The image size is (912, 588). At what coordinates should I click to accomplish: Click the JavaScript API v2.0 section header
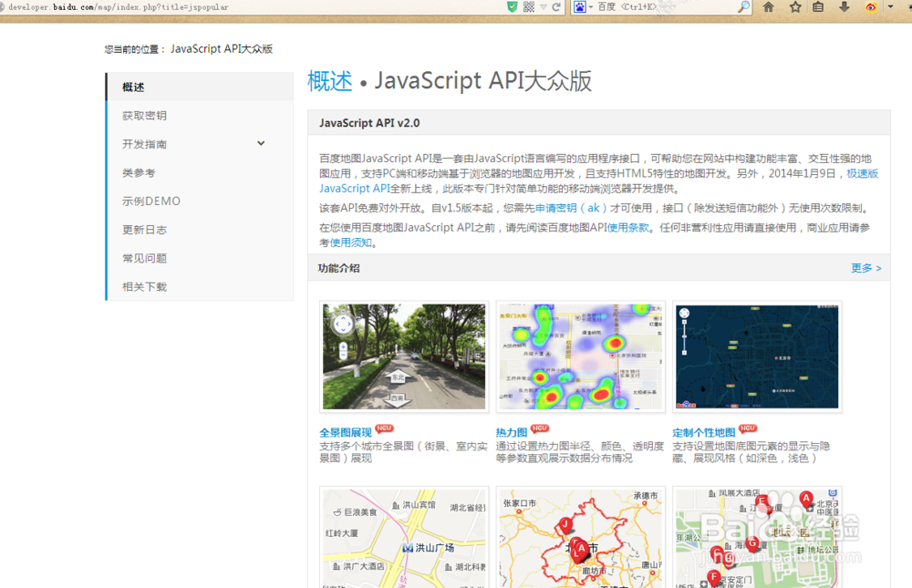599,123
